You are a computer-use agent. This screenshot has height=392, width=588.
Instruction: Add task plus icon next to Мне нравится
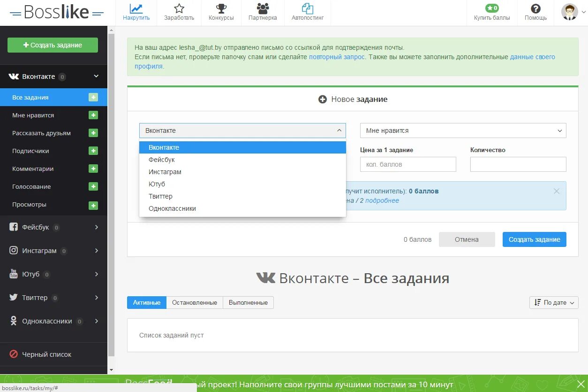93,115
